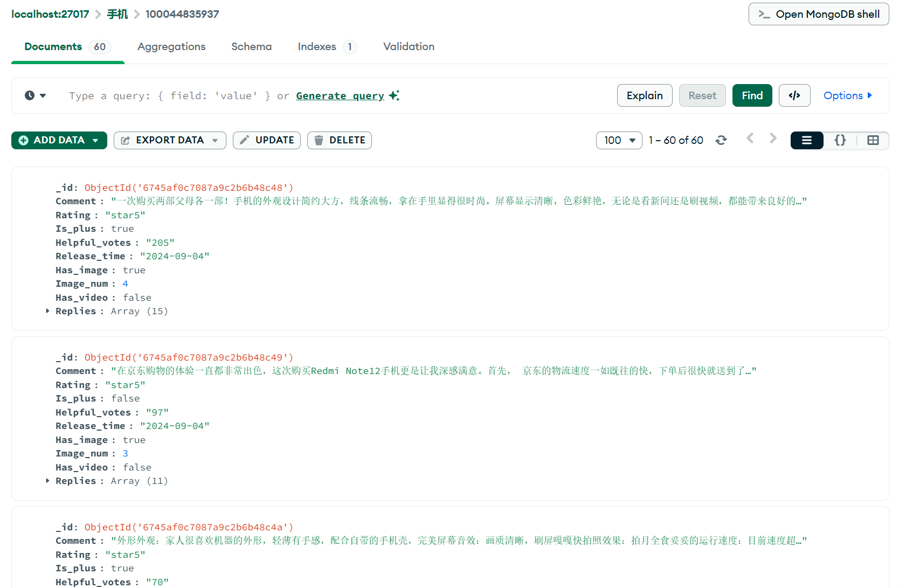The height and width of the screenshot is (588, 899).
Task: Switch to JSON view
Action: tap(840, 140)
